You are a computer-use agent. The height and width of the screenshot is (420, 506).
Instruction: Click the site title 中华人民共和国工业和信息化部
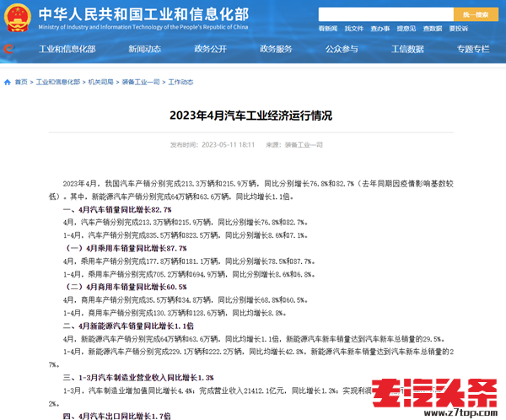tap(143, 14)
